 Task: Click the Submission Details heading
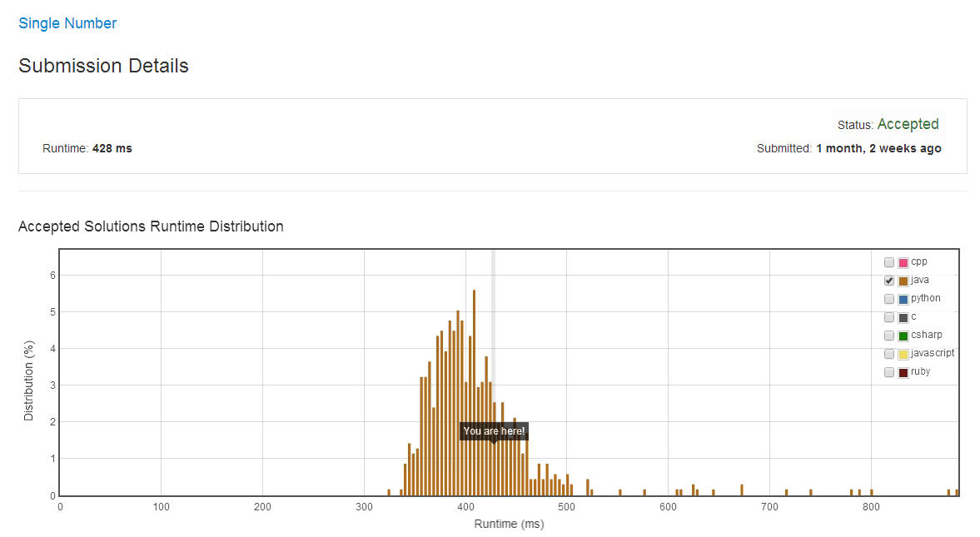(104, 66)
